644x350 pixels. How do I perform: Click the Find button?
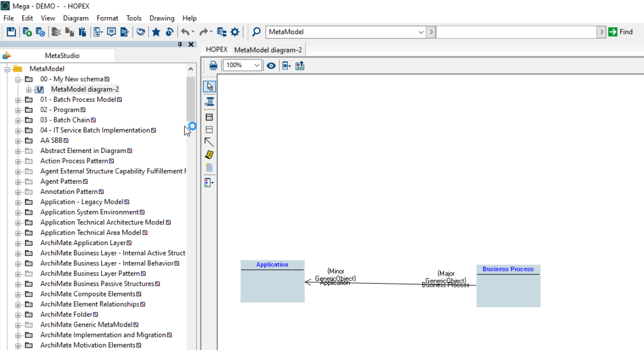pos(623,32)
